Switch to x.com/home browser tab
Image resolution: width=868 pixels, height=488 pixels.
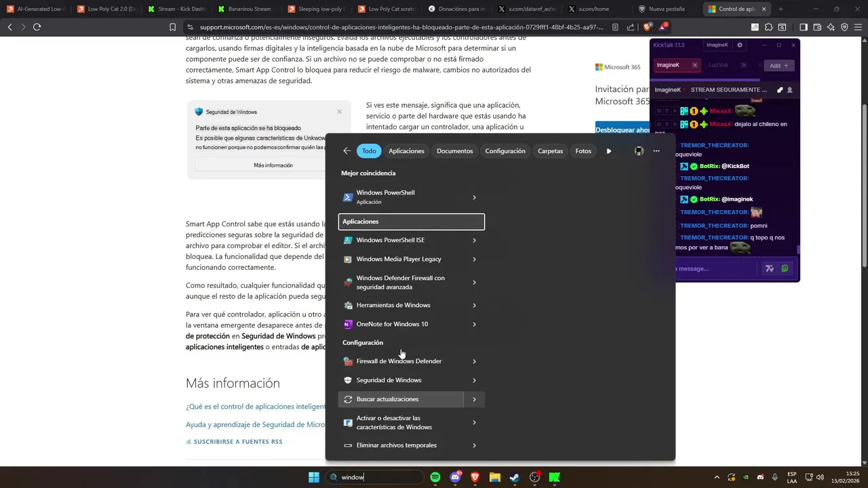point(593,9)
